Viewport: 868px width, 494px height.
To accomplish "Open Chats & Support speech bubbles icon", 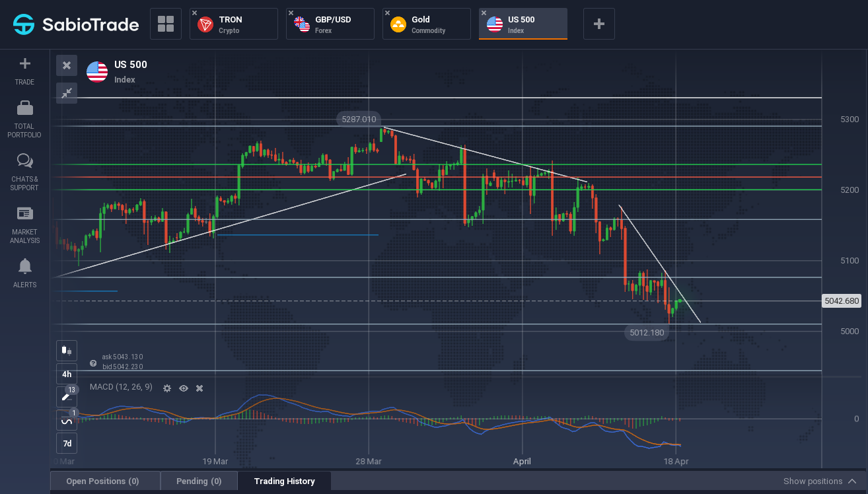I will pos(24,161).
